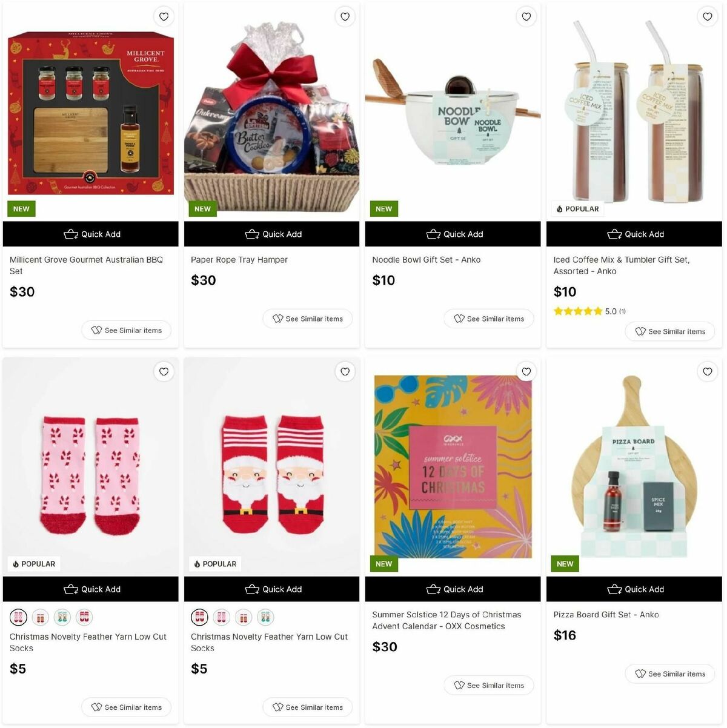Viewport: 727px width, 728px height.
Task: Pick third swatch option for pink socks
Action: click(x=62, y=617)
